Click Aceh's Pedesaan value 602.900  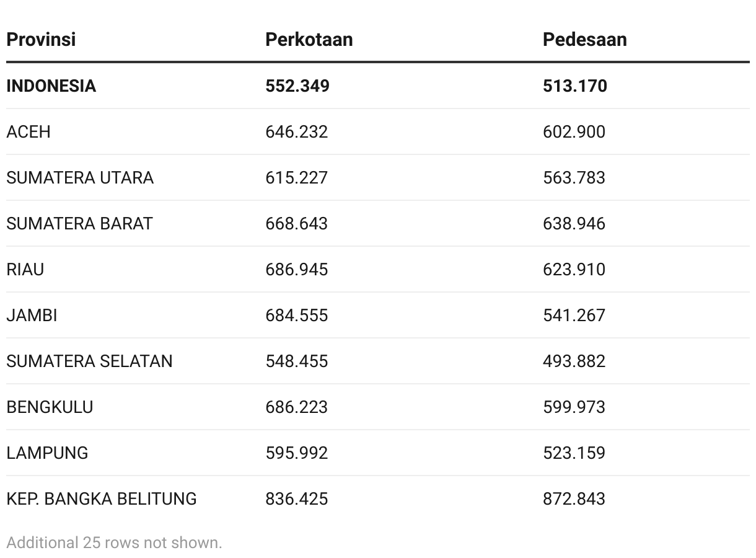pyautogui.click(x=574, y=131)
